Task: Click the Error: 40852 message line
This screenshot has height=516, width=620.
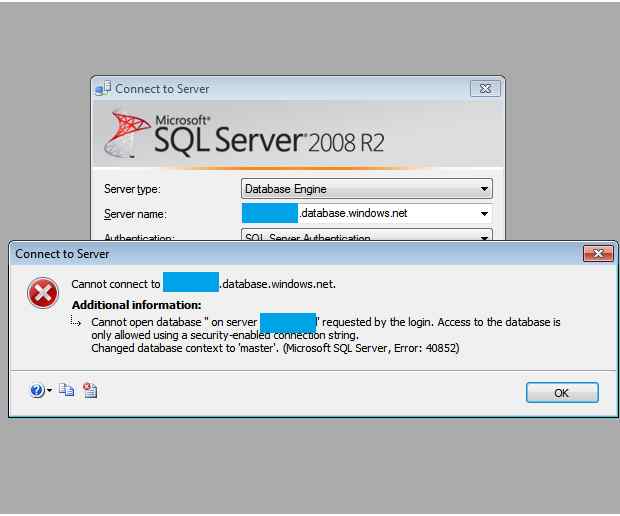Action: coord(275,348)
